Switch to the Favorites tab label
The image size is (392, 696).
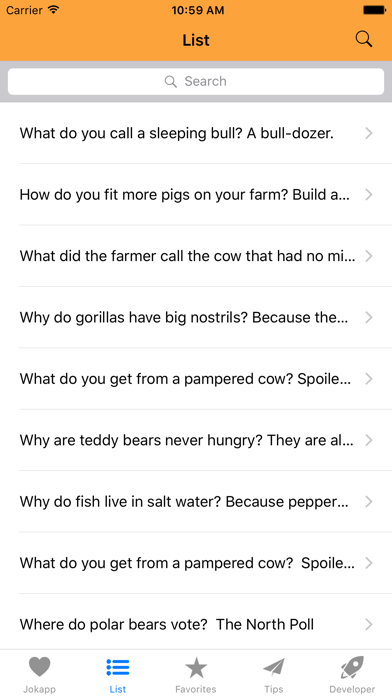pos(196,689)
